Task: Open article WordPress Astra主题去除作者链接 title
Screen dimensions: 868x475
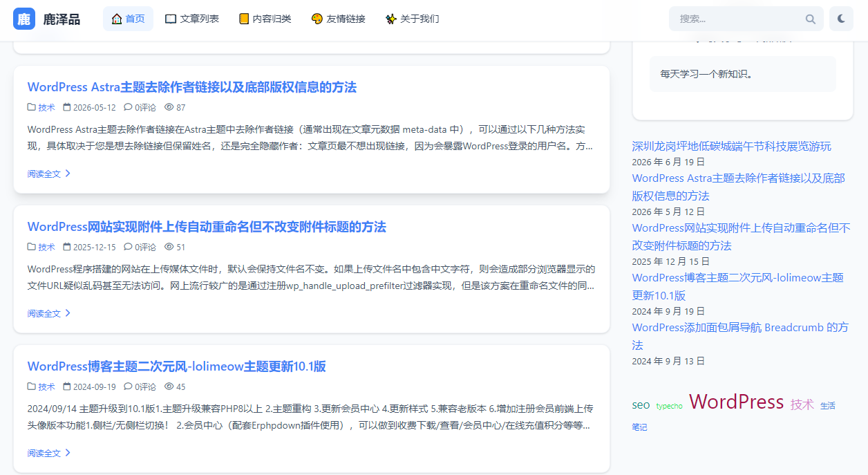Action: (192, 87)
